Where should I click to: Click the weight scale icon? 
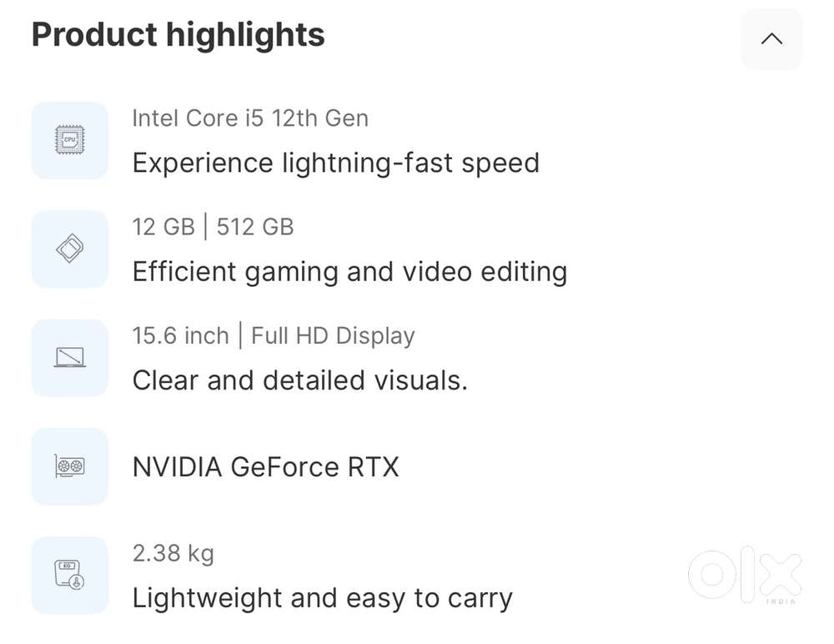coord(70,575)
